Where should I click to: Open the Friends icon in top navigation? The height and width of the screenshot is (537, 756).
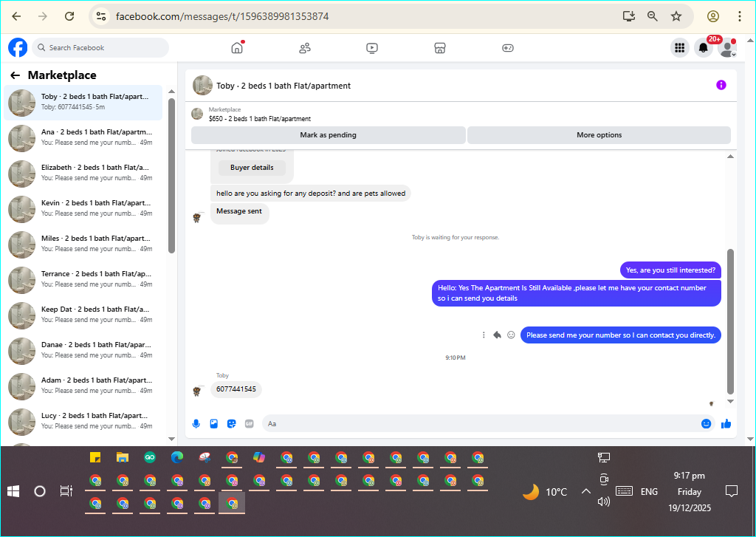305,48
